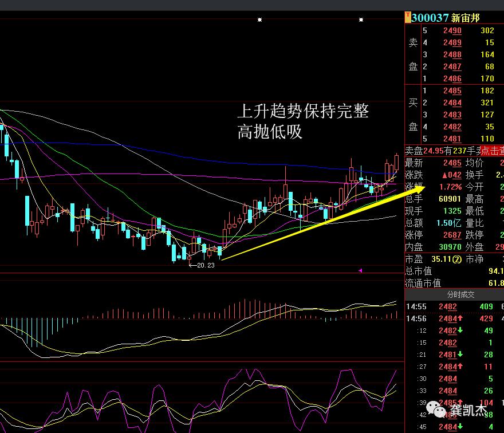Click the circled ② next to 市盈 35.11
This screenshot has width=504, height=433.
(x=456, y=260)
